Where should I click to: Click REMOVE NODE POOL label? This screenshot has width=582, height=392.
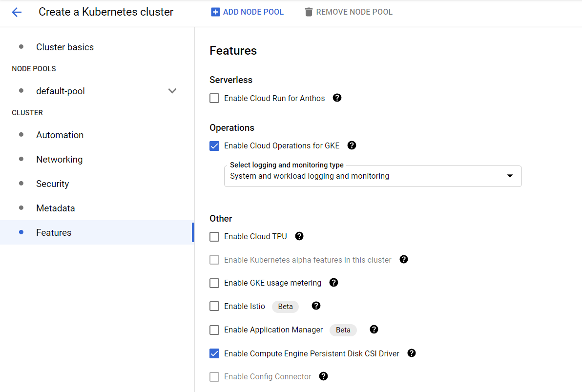[x=354, y=12]
